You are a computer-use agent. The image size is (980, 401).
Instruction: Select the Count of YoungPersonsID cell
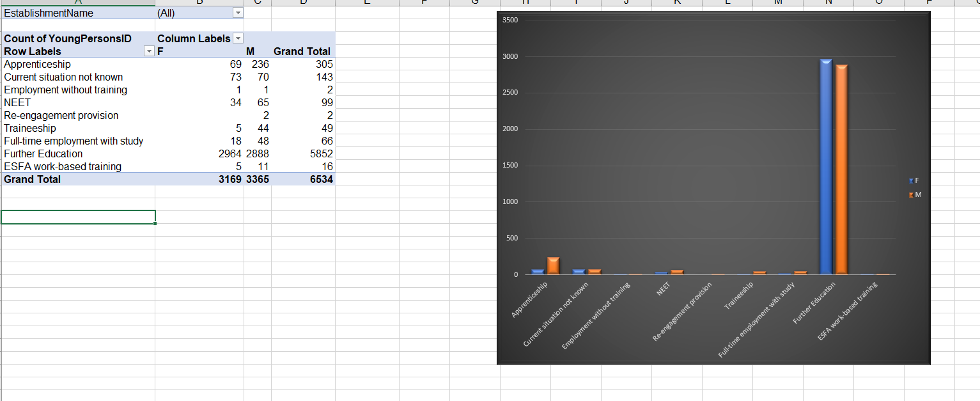click(x=78, y=38)
